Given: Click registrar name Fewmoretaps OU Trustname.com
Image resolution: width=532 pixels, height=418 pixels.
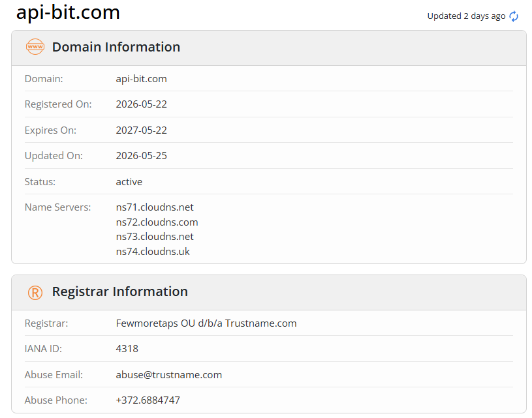Looking at the screenshot, I should pos(206,323).
